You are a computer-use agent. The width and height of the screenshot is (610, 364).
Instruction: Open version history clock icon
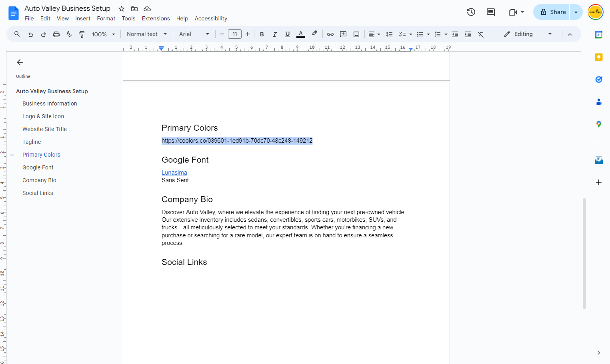click(471, 12)
